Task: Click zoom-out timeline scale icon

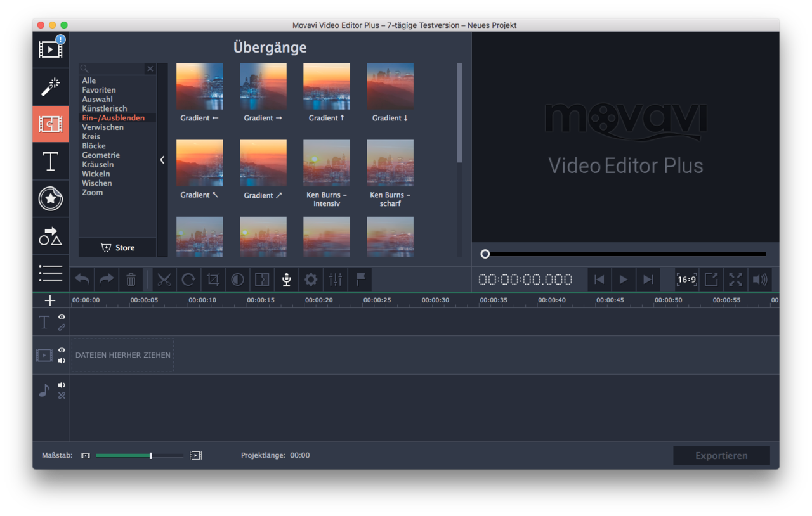Action: [86, 456]
